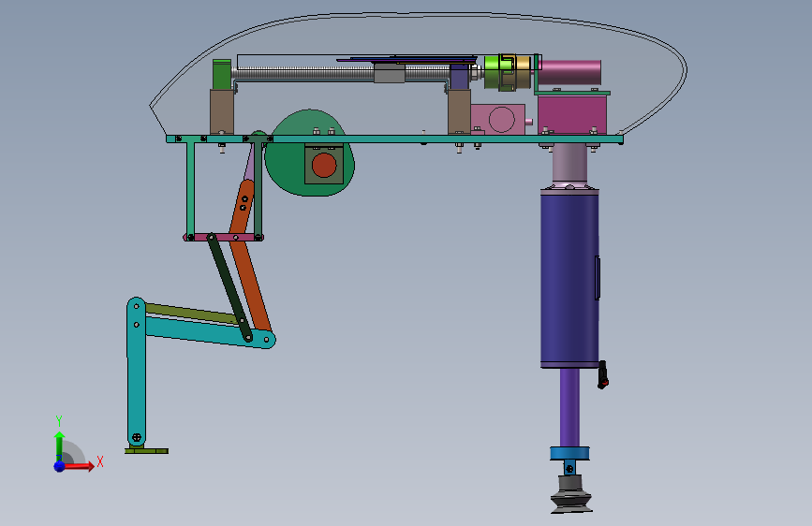Select the purple piston rod below the cylinder
The width and height of the screenshot is (812, 526).
[x=569, y=407]
